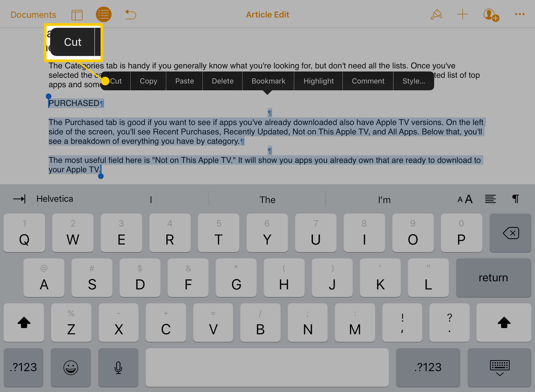Tap the undo arrow icon
This screenshot has height=392, width=535.
click(130, 14)
